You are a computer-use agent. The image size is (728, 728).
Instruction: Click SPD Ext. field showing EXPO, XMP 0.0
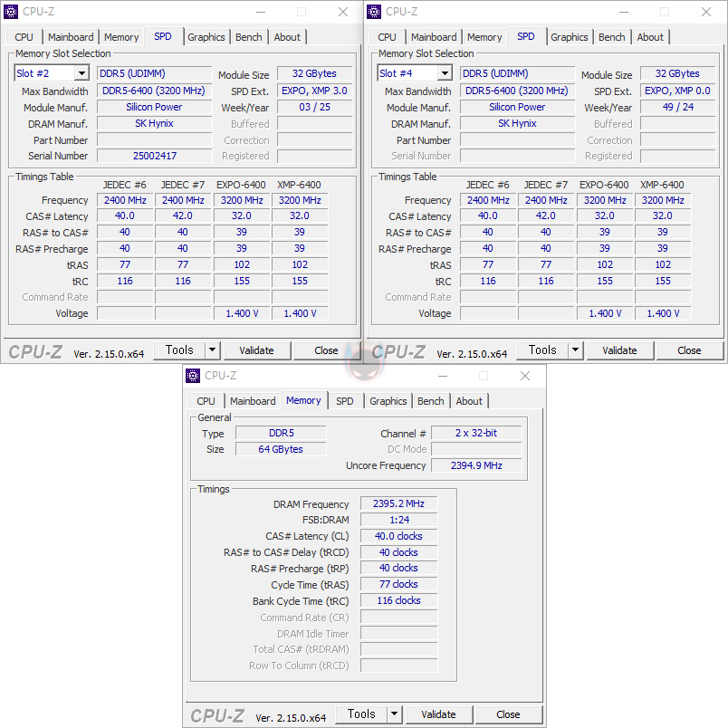678,91
